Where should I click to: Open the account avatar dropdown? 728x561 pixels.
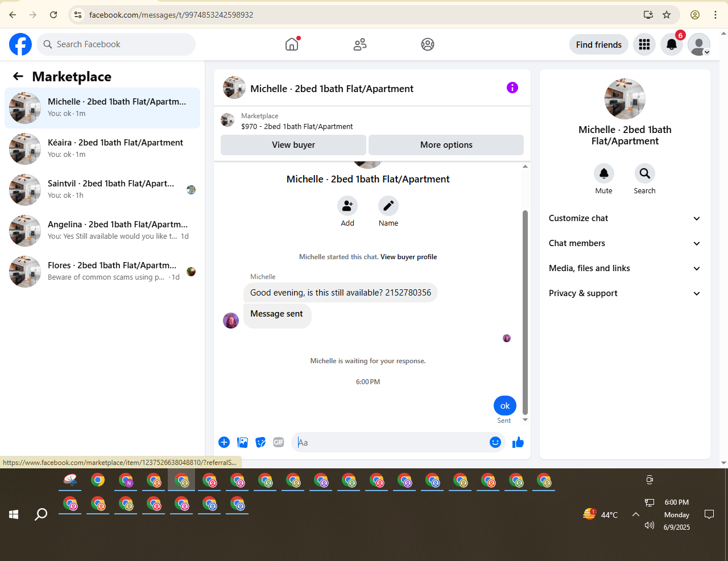699,44
